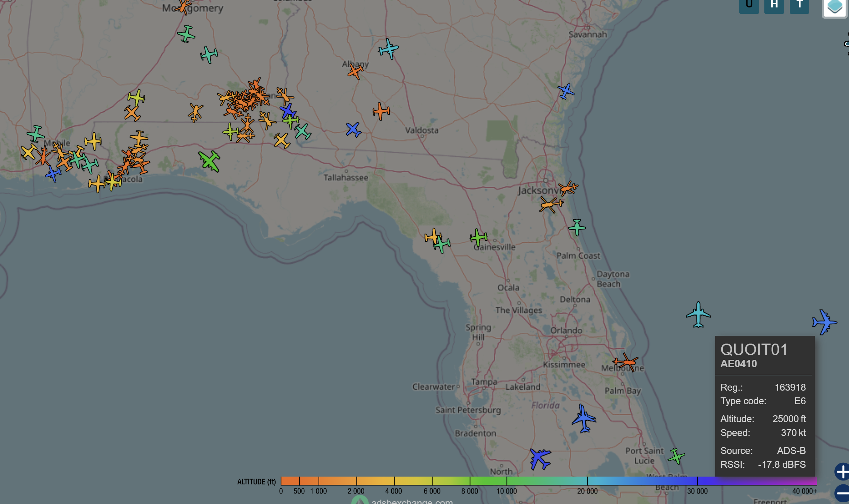Click registration value 163918

(x=790, y=387)
